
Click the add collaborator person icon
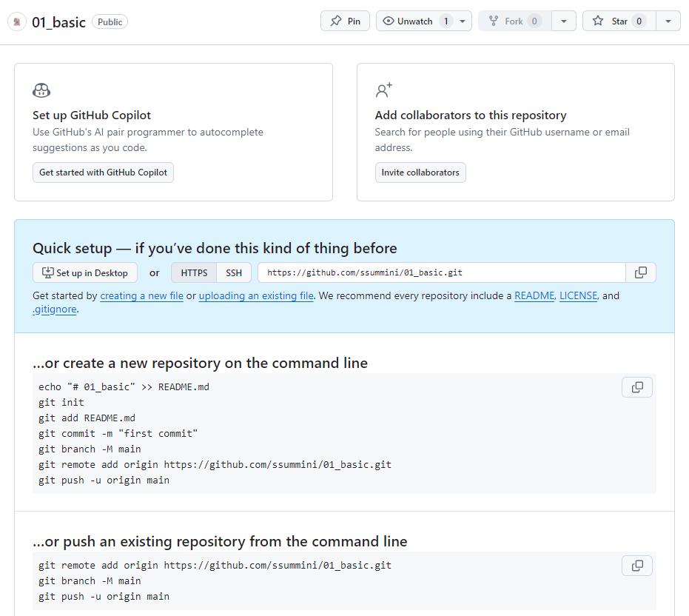[x=383, y=90]
